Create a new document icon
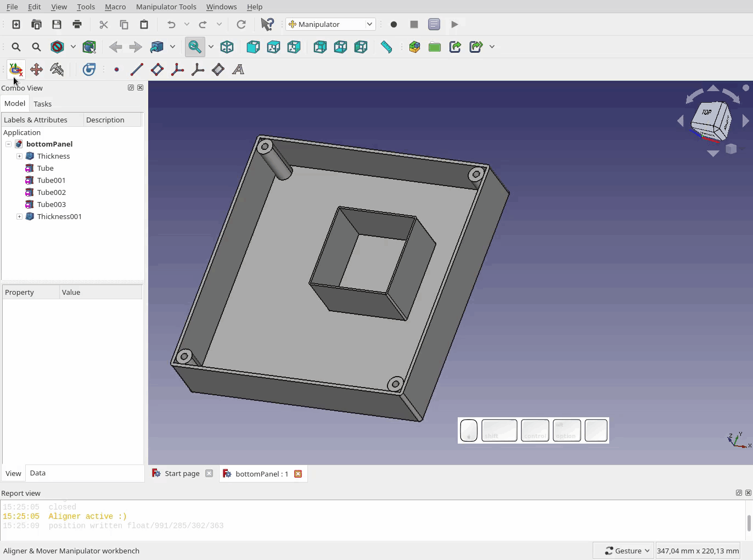This screenshot has height=560, width=753. tap(16, 24)
